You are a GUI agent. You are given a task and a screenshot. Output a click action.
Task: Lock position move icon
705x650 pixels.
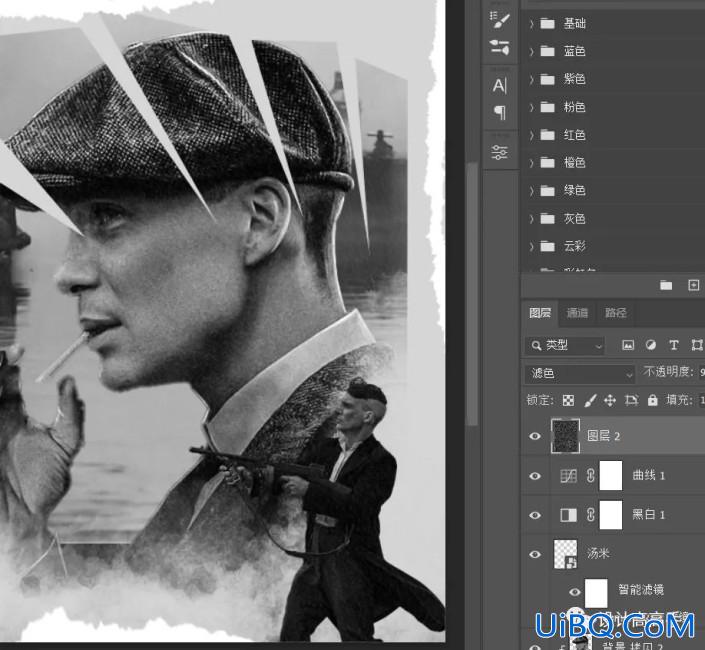pos(610,400)
